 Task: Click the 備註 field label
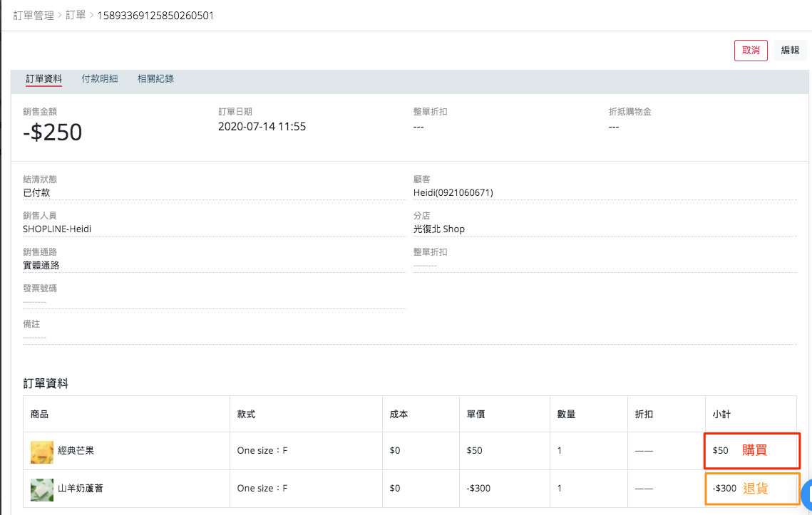31,324
